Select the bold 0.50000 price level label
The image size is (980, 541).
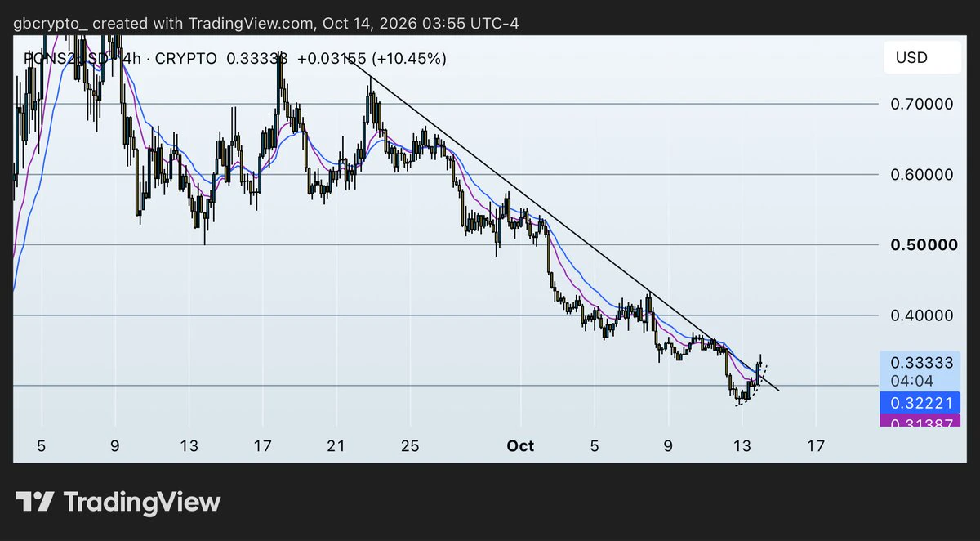922,245
